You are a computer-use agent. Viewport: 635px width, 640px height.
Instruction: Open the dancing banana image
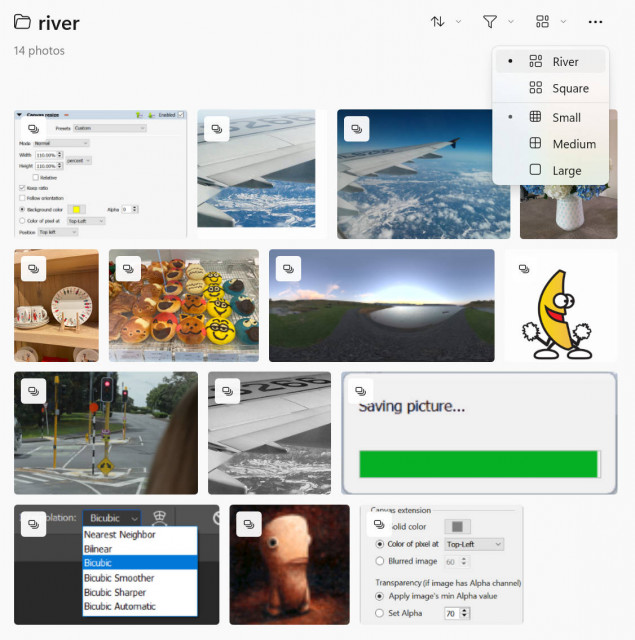[561, 306]
